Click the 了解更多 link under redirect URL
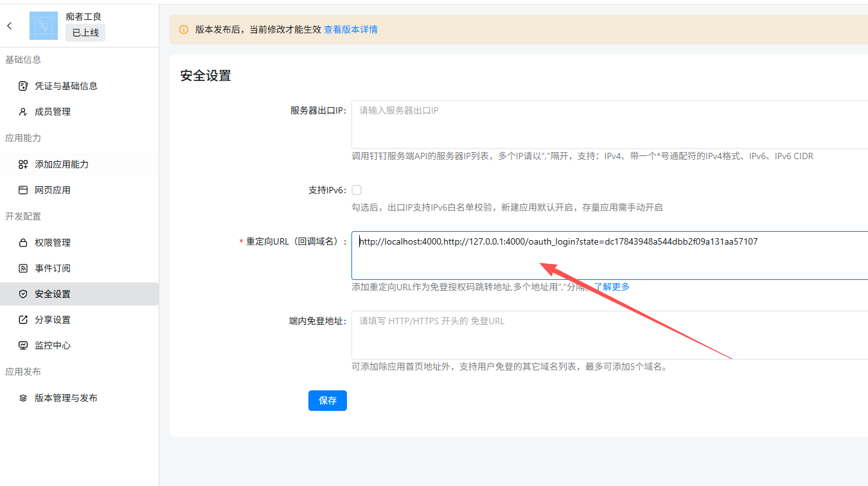The width and height of the screenshot is (868, 486). [611, 287]
